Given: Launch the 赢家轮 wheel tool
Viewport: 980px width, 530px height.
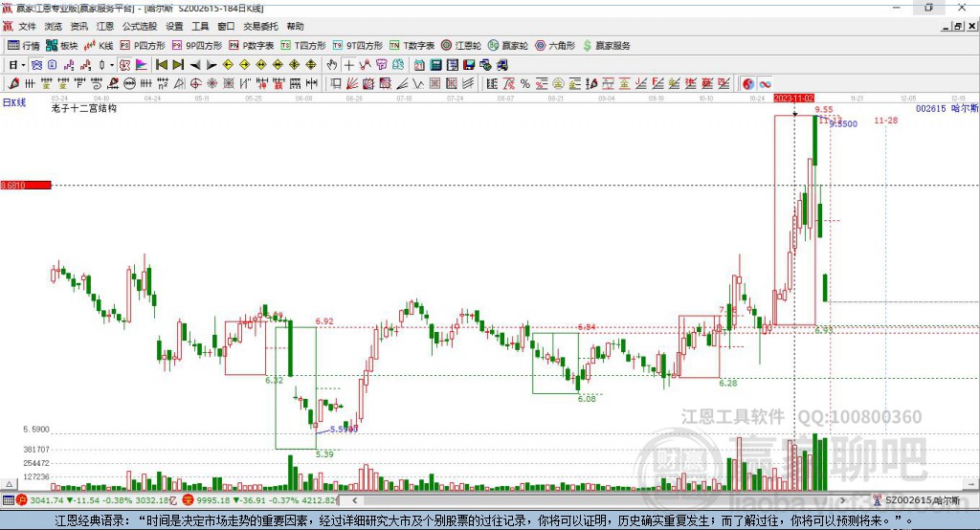Looking at the screenshot, I should pyautogui.click(x=508, y=46).
